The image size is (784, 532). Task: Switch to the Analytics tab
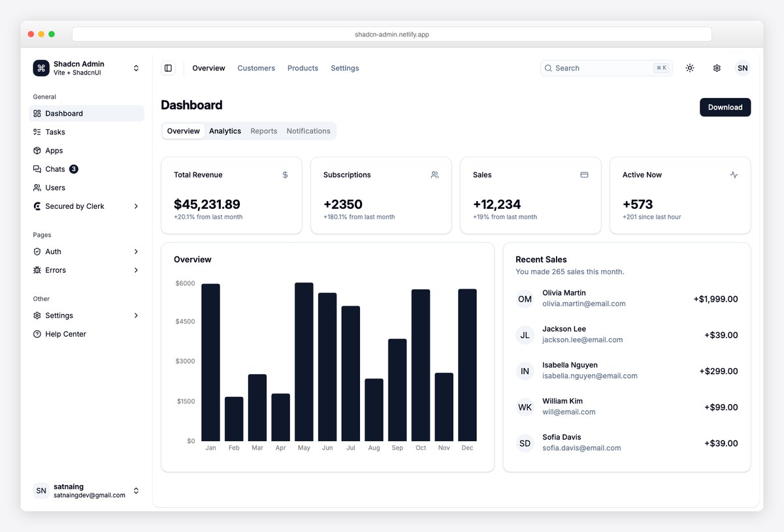[x=225, y=131]
